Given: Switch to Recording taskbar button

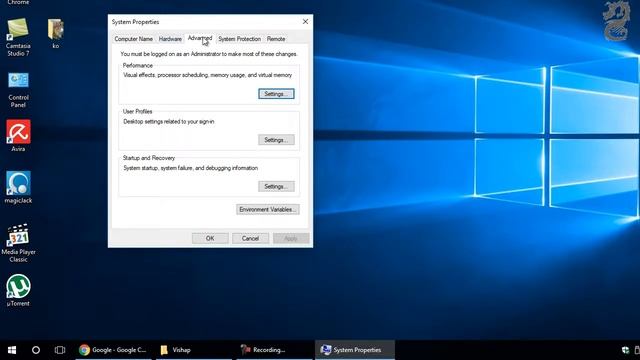Looking at the screenshot, I should (274, 350).
